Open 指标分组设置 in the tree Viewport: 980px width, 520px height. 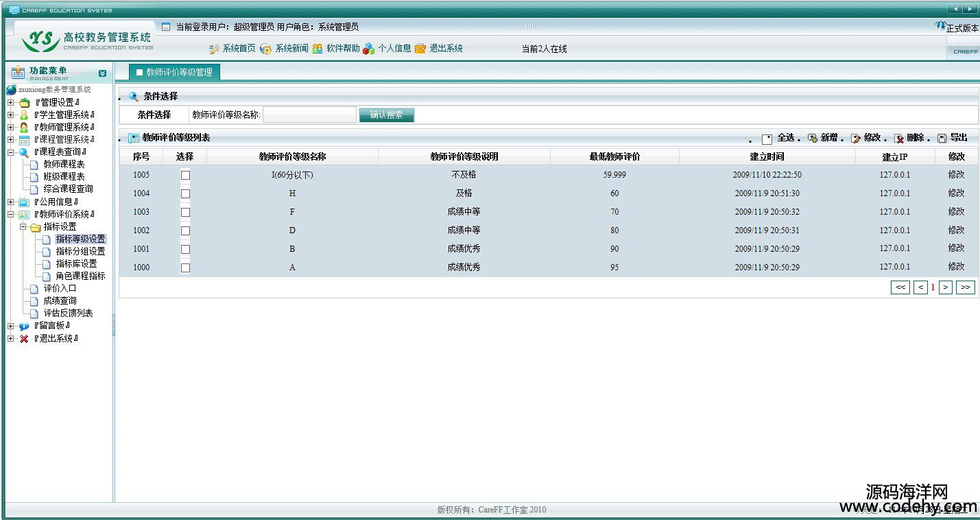[x=80, y=252]
